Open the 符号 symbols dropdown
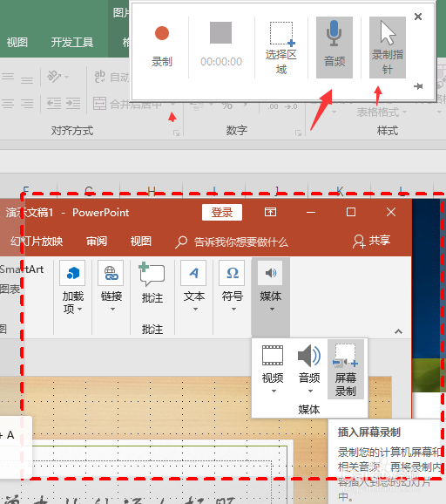Viewport: 446px width, 504px height. (232, 287)
